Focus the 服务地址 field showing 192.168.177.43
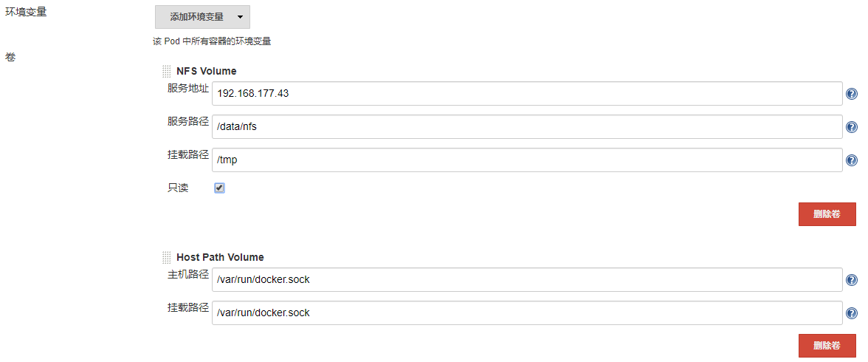 pos(527,94)
